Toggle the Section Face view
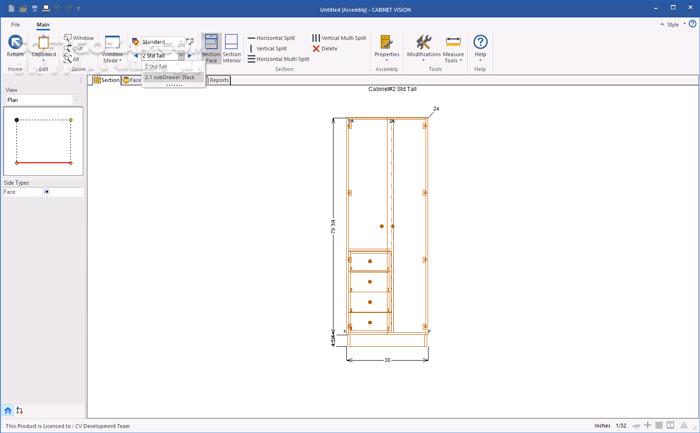 point(211,48)
